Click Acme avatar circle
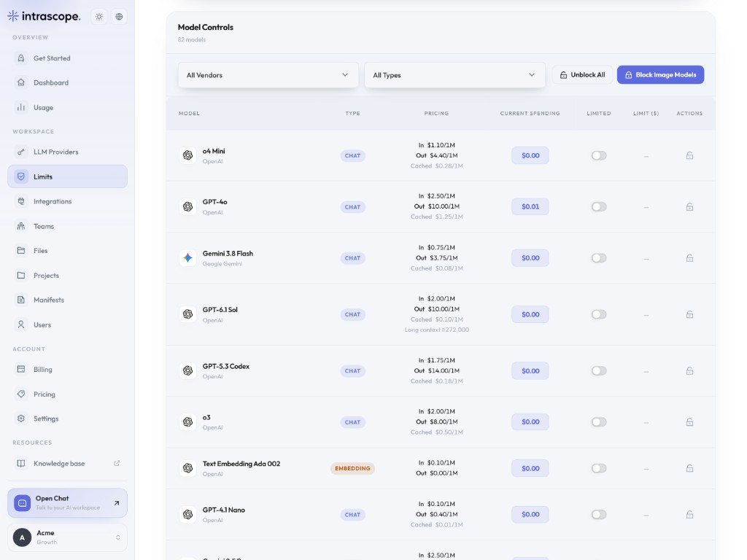 pyautogui.click(x=22, y=537)
